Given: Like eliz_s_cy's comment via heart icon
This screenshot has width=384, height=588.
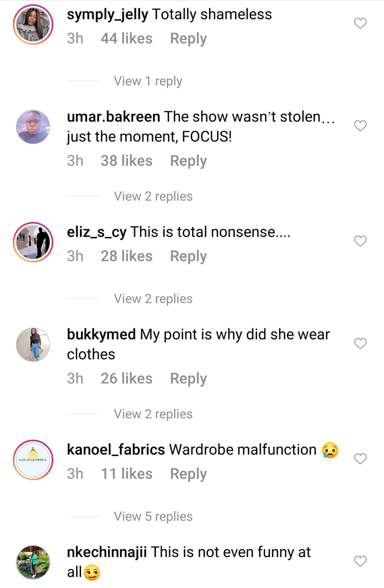Looking at the screenshot, I should [x=361, y=241].
